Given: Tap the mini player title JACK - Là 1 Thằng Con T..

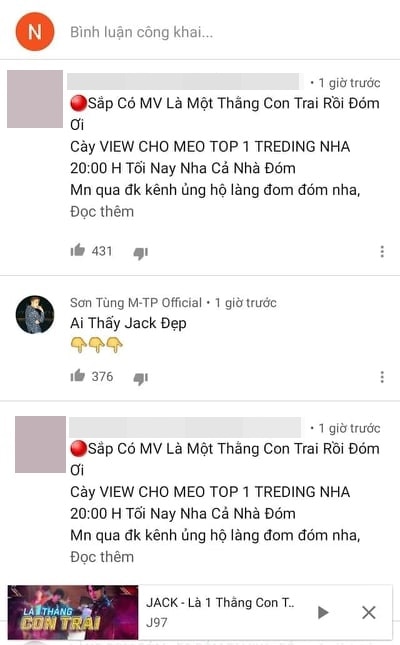Looking at the screenshot, I should point(220,603).
